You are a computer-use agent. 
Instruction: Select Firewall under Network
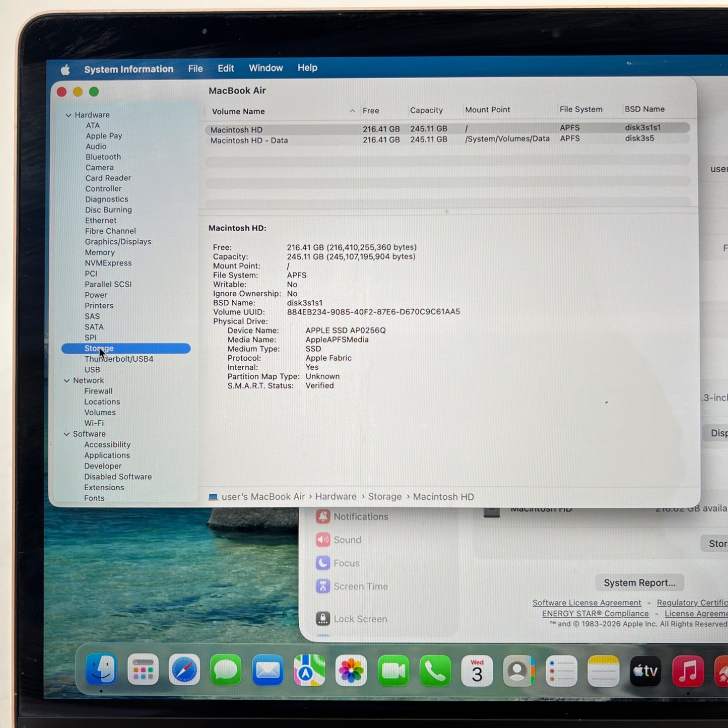click(98, 391)
